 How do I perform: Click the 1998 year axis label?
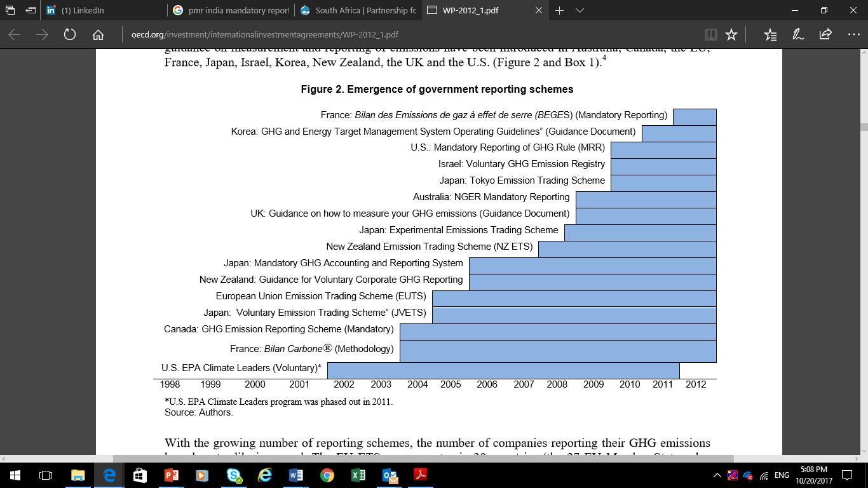click(170, 384)
